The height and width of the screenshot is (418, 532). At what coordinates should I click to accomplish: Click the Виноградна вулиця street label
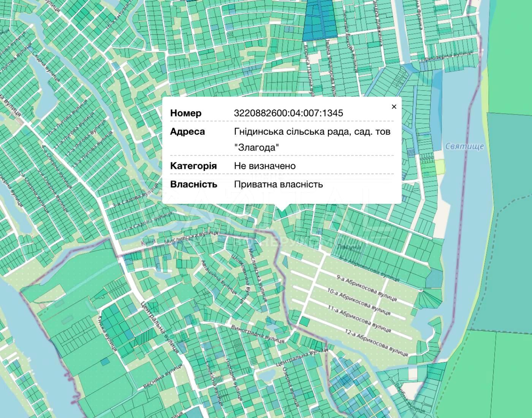pyautogui.click(x=258, y=333)
